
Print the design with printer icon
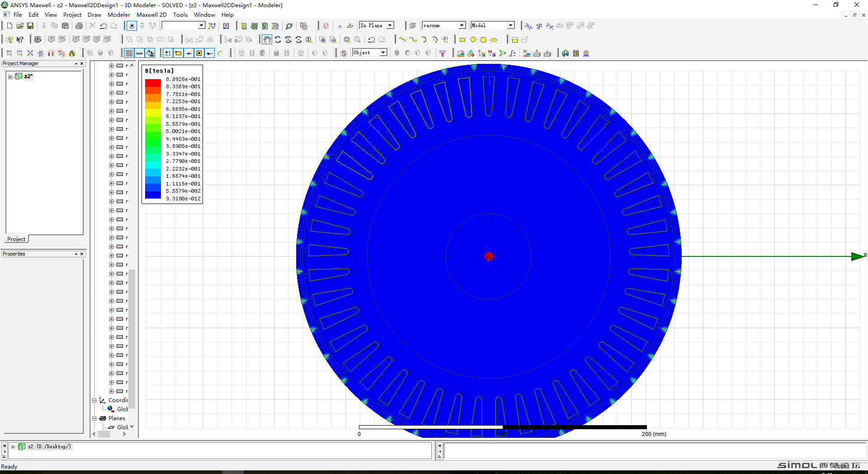pos(79,26)
